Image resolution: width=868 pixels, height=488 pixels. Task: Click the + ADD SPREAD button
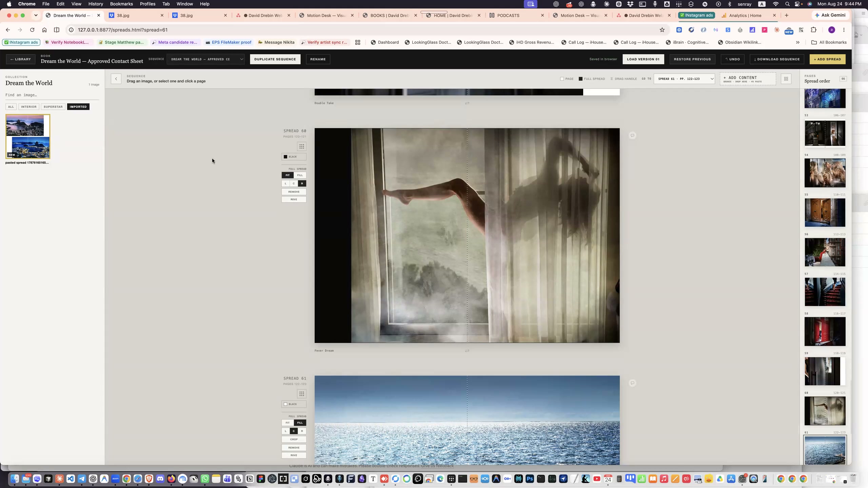pyautogui.click(x=827, y=59)
